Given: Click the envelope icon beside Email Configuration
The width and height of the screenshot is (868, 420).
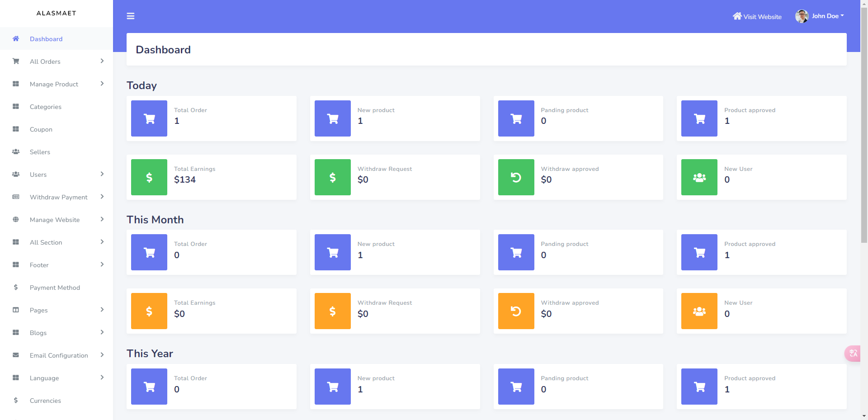Looking at the screenshot, I should click(16, 355).
